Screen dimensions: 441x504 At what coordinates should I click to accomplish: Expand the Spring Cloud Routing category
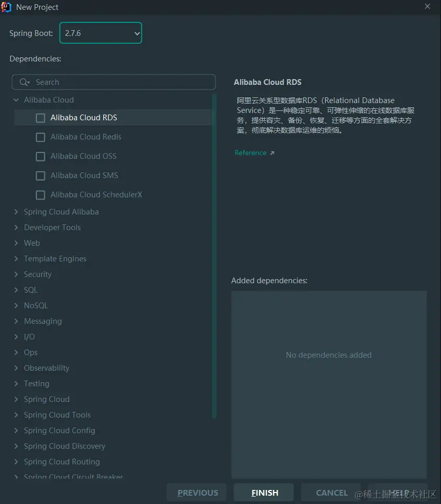(16, 462)
